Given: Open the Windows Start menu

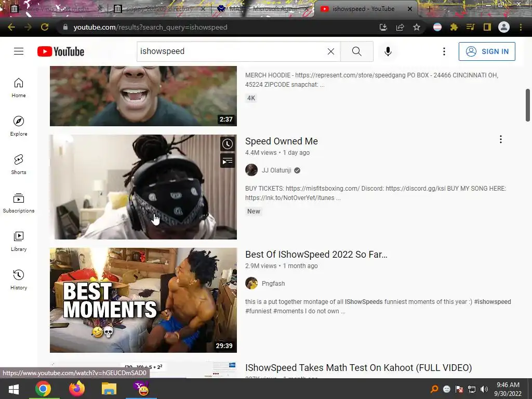Looking at the screenshot, I should coord(14,389).
